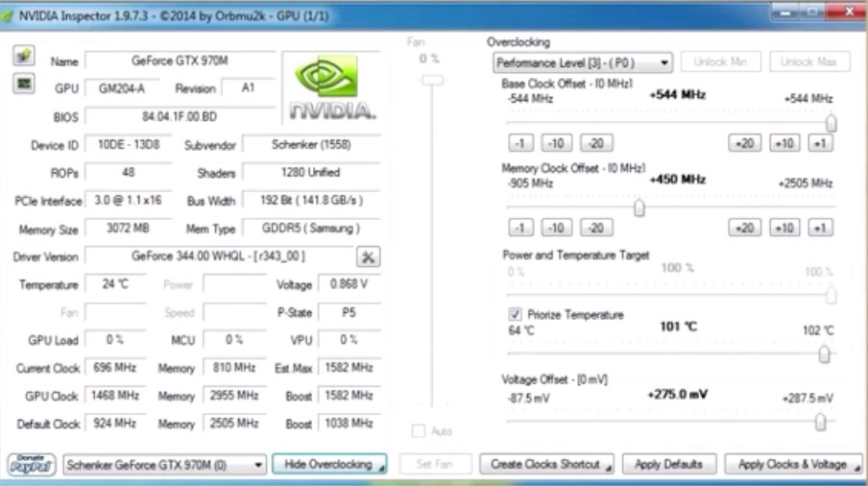Screen dimensions: 868x486
Task: Click the Unlock Min button
Action: (720, 61)
